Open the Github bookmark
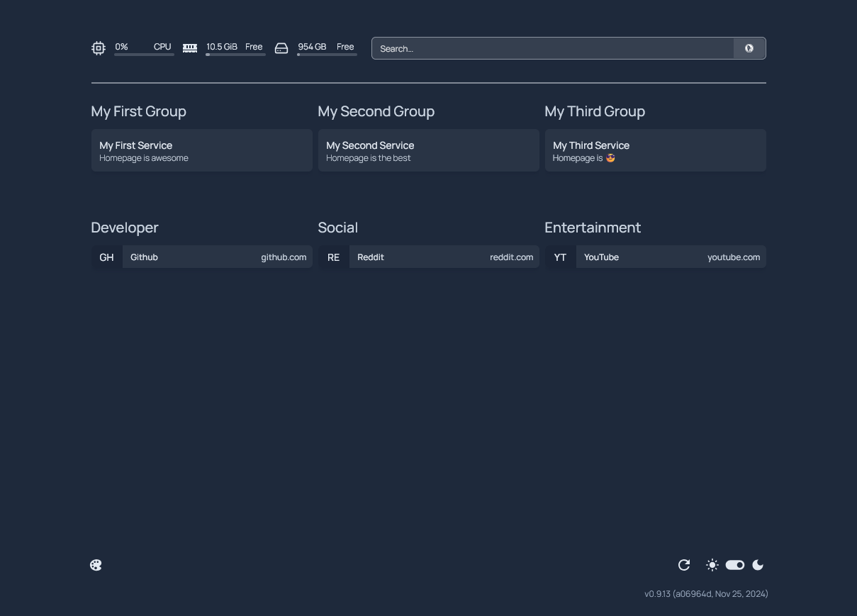 coord(218,257)
